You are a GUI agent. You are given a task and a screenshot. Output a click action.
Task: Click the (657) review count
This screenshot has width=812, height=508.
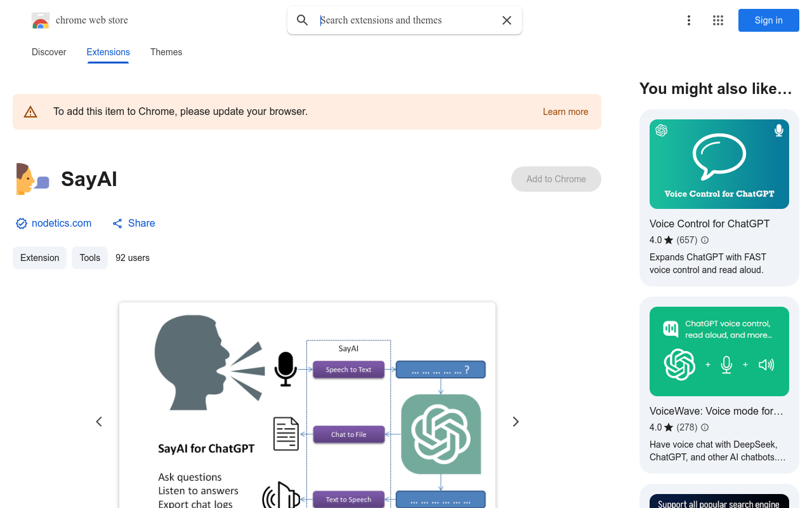tap(687, 240)
